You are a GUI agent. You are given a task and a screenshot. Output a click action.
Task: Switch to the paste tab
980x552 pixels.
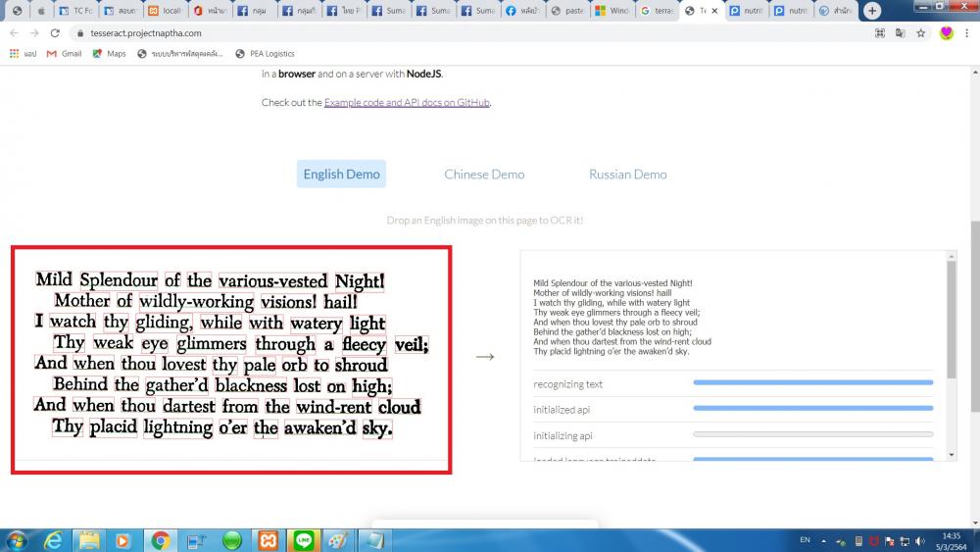point(566,11)
